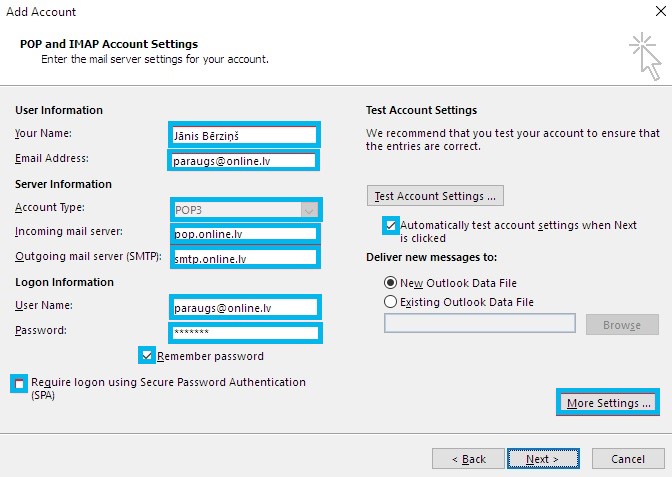The height and width of the screenshot is (477, 672).
Task: Uncheck Automatically test account settings checkbox
Action: pos(390,225)
